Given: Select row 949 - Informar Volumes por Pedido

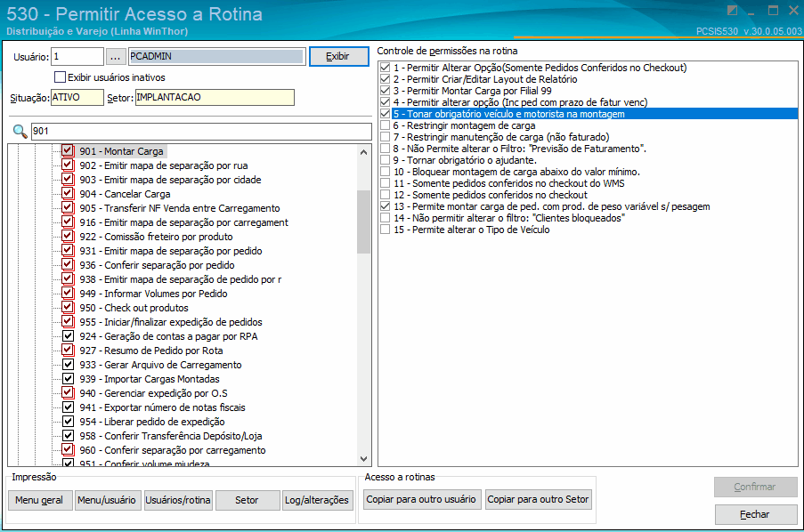Looking at the screenshot, I should tap(153, 294).
